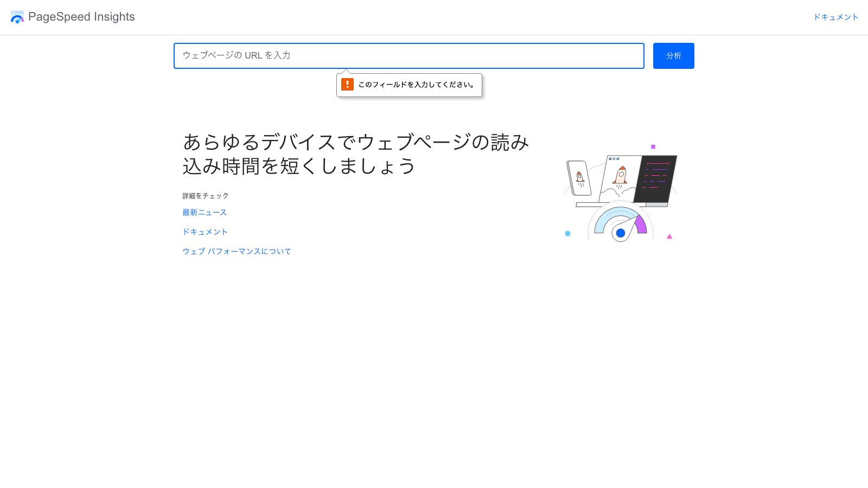
Task: Focus the ウェブページの URL を入力 field
Action: [409, 56]
